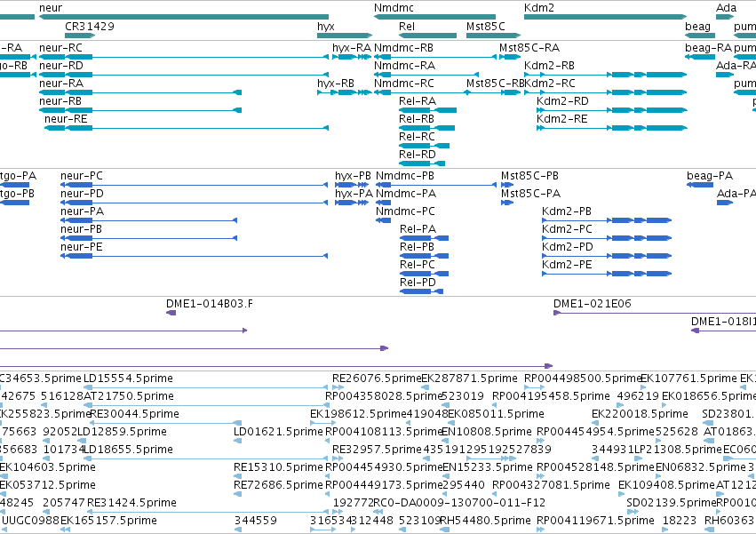
Task: Select transcript Kdm2-RE
Action: [562, 119]
